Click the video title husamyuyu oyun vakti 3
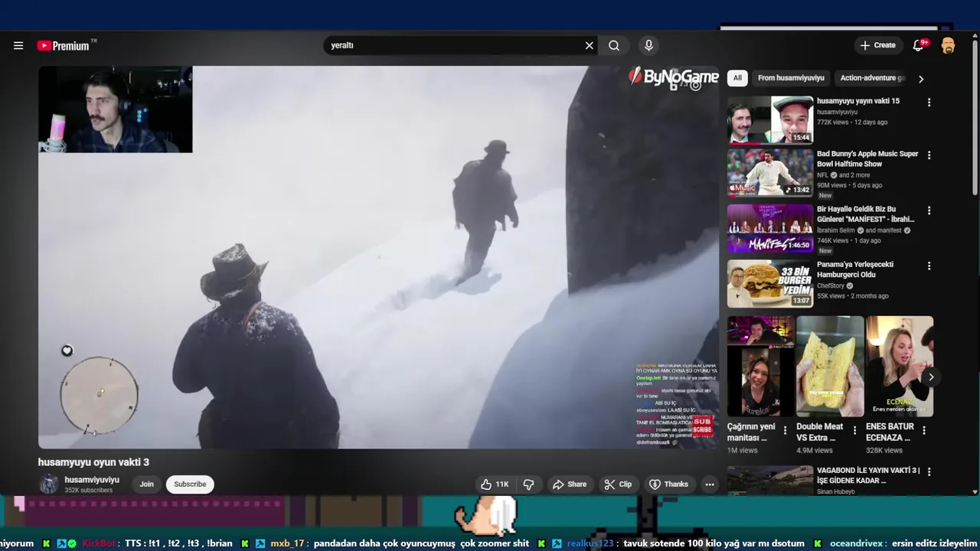This screenshot has height=551, width=980. (x=93, y=462)
